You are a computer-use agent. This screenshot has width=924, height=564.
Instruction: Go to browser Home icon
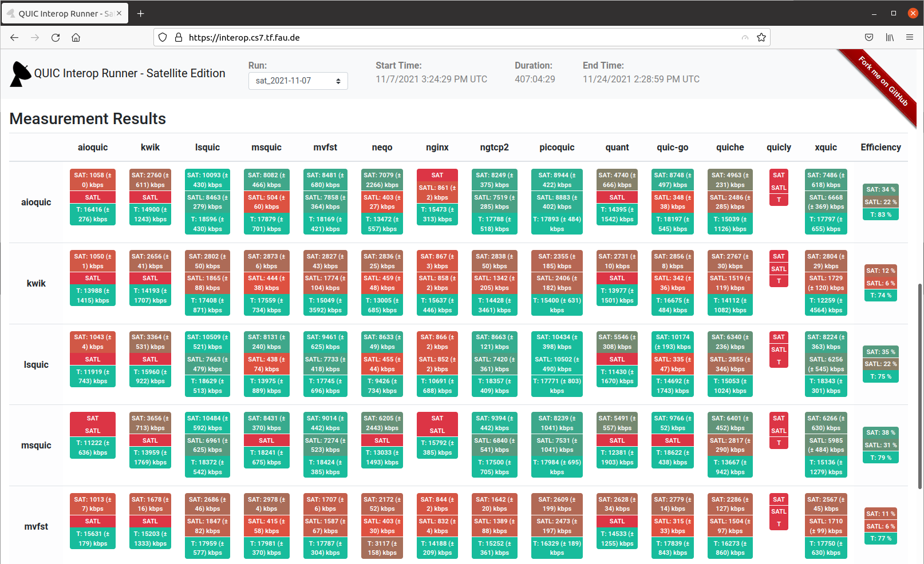point(76,38)
